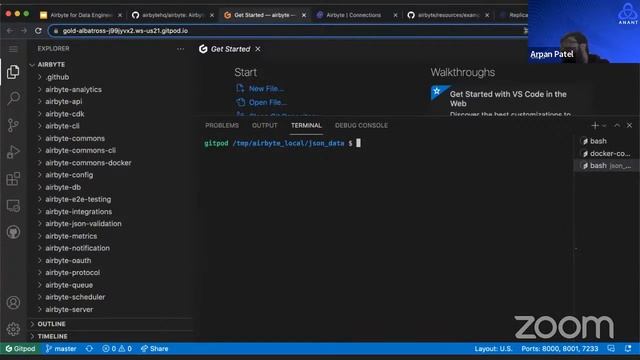Viewport: 640px width, 360px height.
Task: Open the new terminal profile dropdown arrow
Action: click(604, 125)
